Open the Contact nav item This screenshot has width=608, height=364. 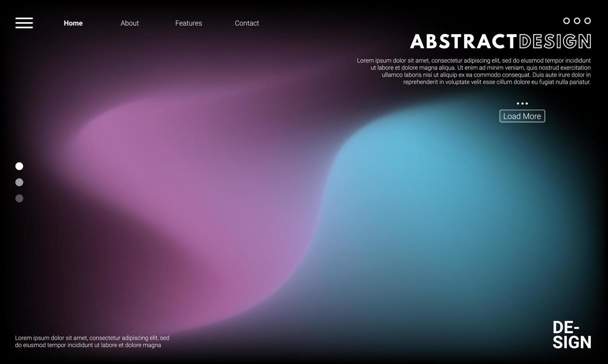[247, 23]
